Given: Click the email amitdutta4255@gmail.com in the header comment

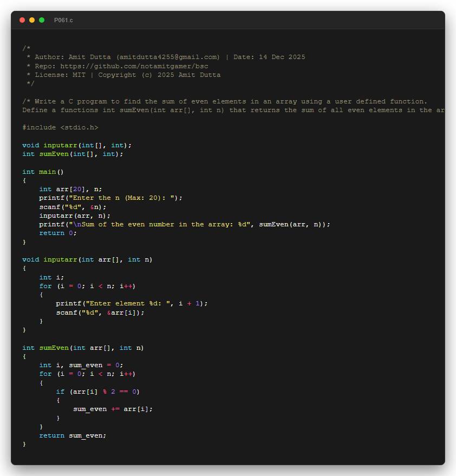Looking at the screenshot, I should (x=168, y=57).
